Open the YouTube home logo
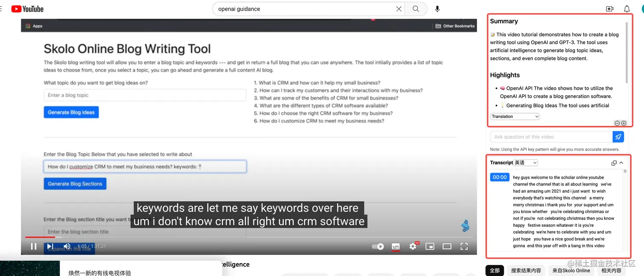644x276 pixels. (x=28, y=9)
